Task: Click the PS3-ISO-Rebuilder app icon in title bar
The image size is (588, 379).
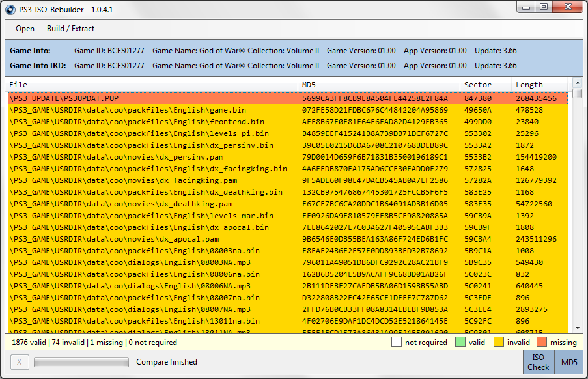Action: (x=10, y=8)
